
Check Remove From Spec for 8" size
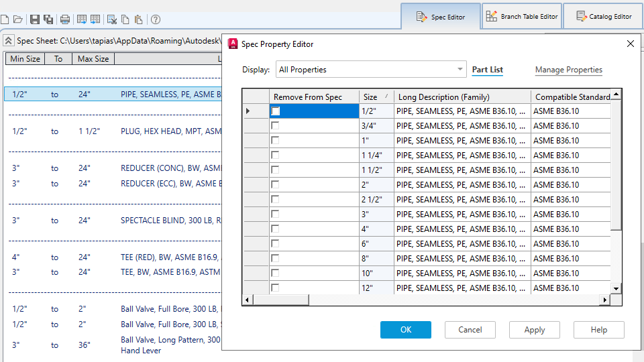click(x=275, y=259)
